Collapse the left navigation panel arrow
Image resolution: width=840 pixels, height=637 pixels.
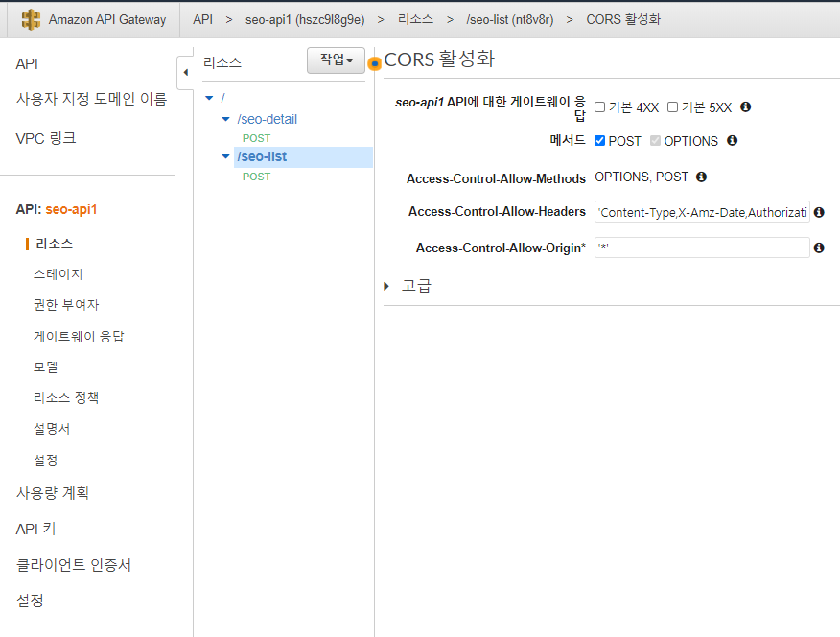(x=185, y=72)
